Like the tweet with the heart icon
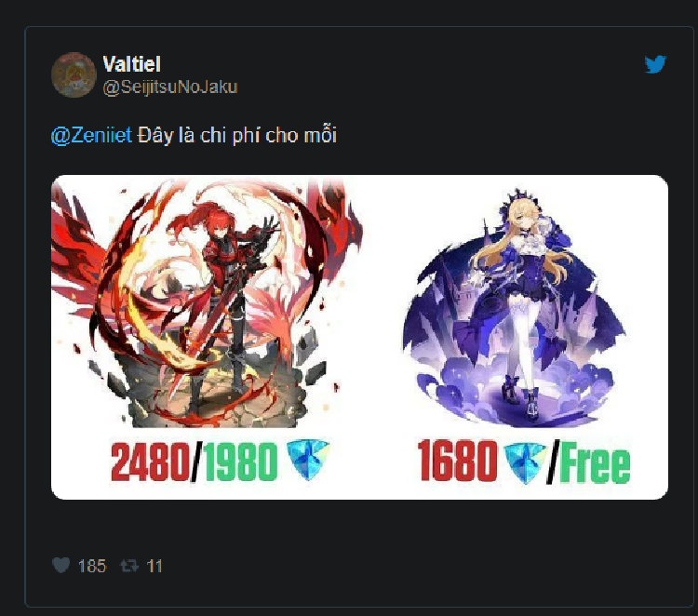The image size is (698, 616). (x=61, y=565)
